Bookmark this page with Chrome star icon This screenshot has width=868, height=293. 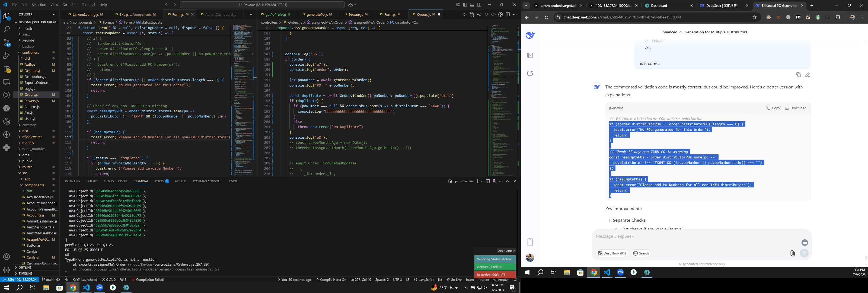point(755,17)
